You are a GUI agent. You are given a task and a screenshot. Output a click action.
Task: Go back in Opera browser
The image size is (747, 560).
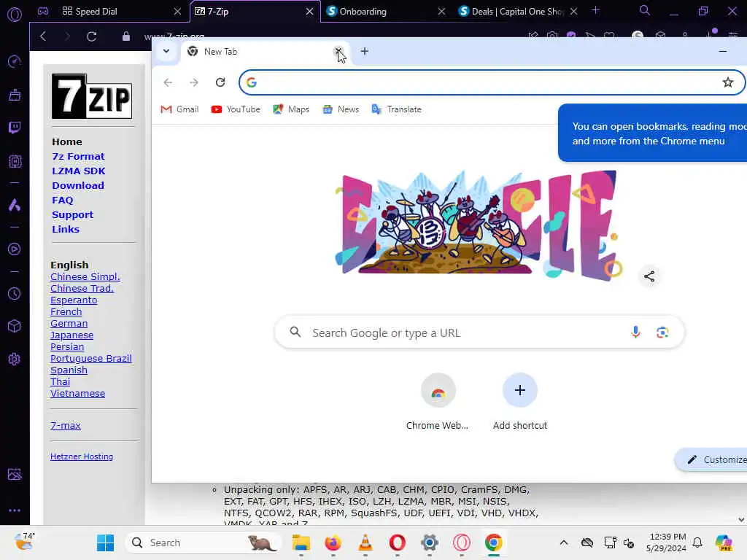pyautogui.click(x=43, y=36)
